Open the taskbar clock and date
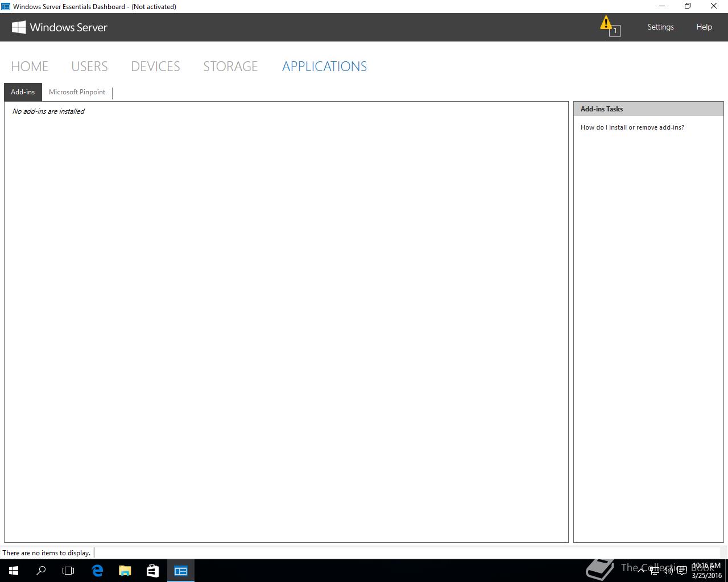 [x=706, y=571]
